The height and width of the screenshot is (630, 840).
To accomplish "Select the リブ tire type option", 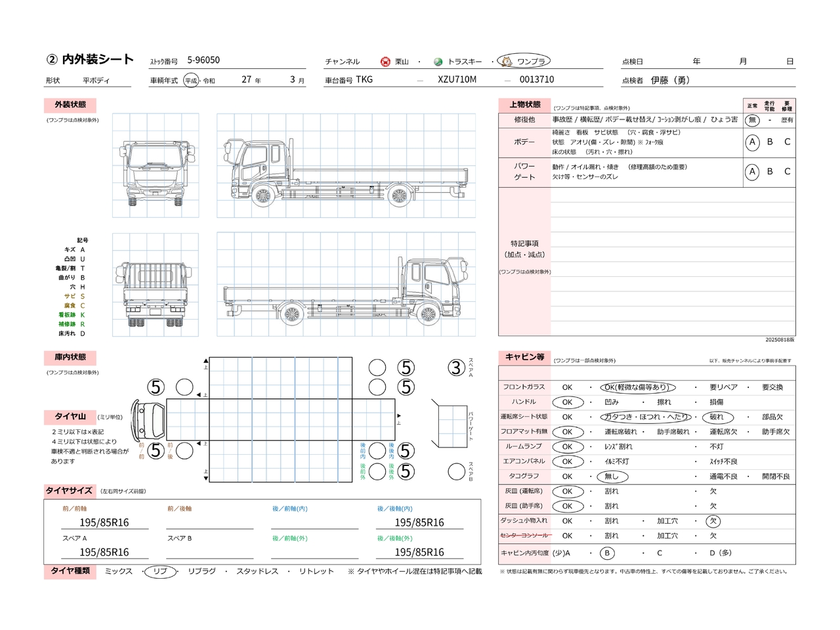I will pyautogui.click(x=160, y=572).
